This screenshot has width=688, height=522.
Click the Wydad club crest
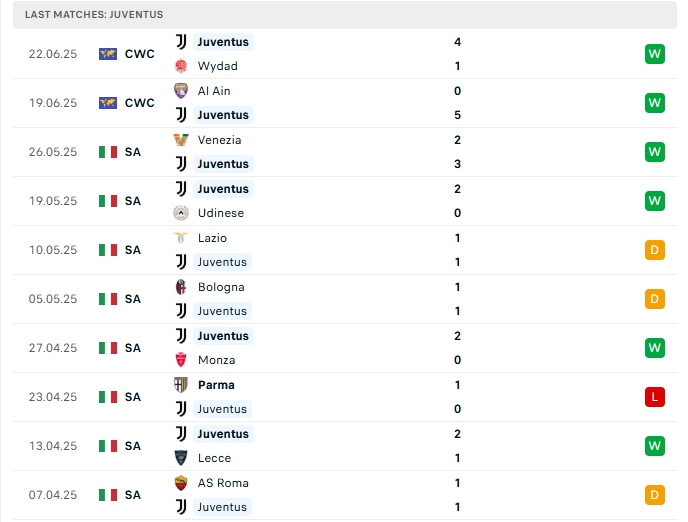181,66
